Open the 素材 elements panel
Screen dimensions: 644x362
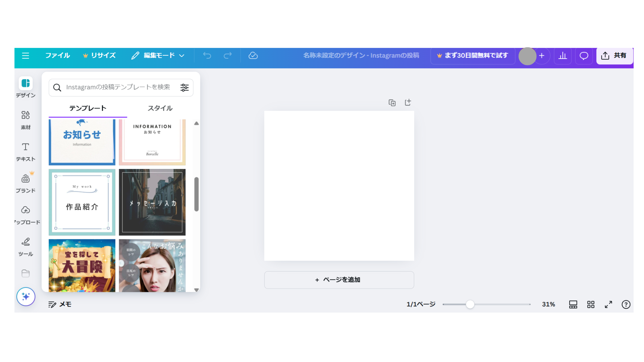(x=25, y=120)
